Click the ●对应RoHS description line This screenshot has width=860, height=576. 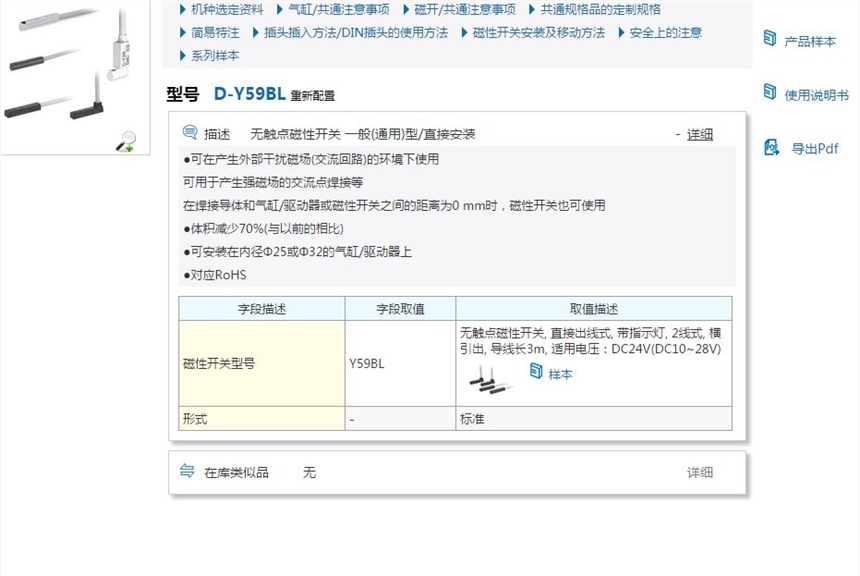214,275
